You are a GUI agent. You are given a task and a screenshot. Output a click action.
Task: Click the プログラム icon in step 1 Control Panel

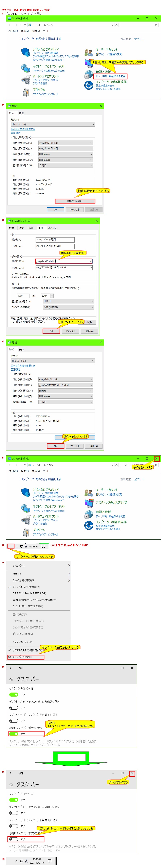click(26, 92)
